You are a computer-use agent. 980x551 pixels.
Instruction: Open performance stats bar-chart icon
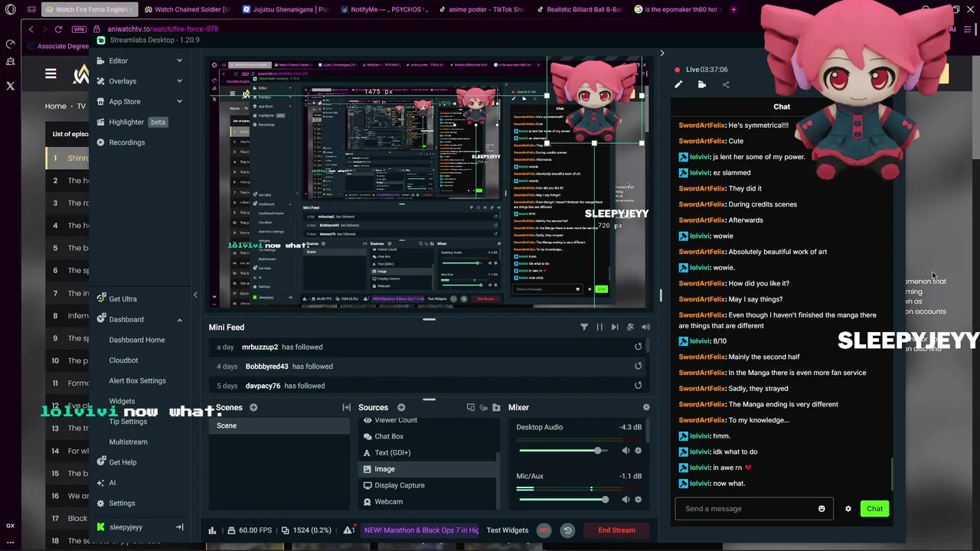click(212, 530)
